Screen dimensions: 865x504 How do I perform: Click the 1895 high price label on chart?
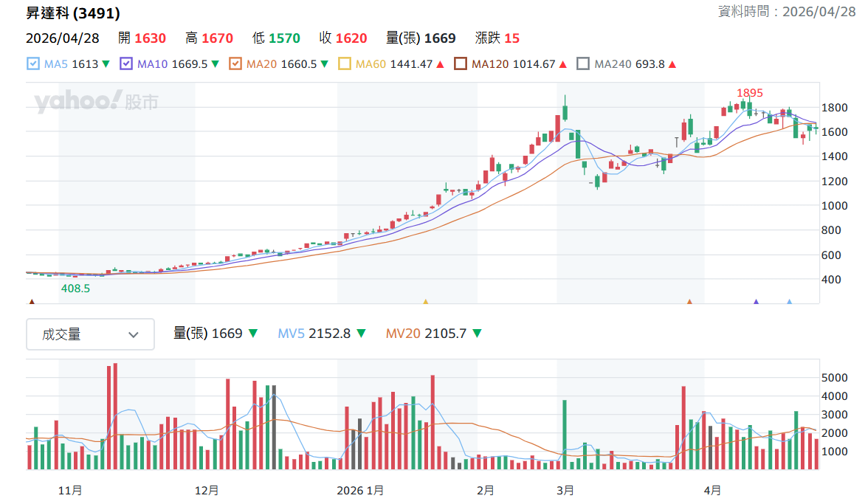click(x=749, y=93)
